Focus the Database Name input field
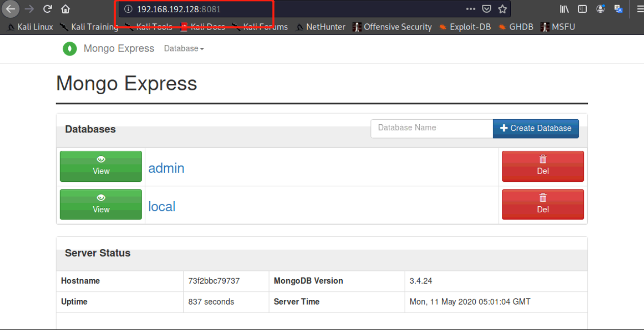Viewport: 644px width, 330px height. tap(432, 128)
